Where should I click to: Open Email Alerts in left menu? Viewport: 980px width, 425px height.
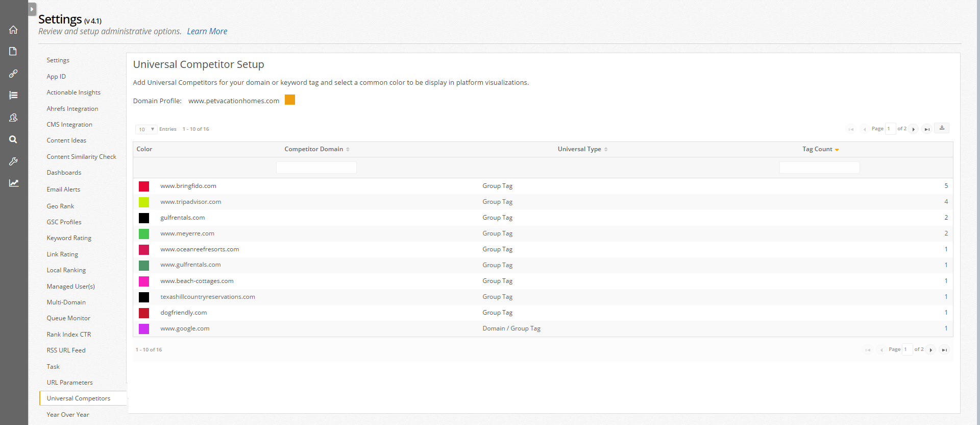(63, 190)
